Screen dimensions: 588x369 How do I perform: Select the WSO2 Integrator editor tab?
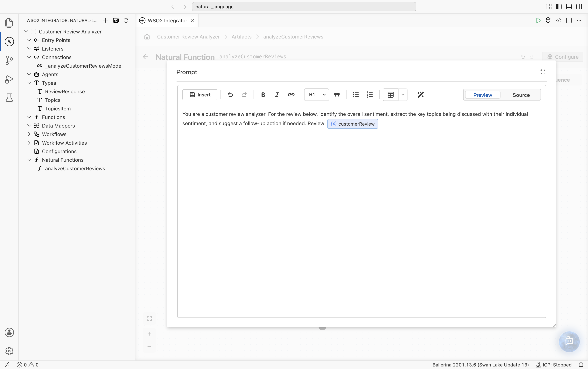[167, 20]
